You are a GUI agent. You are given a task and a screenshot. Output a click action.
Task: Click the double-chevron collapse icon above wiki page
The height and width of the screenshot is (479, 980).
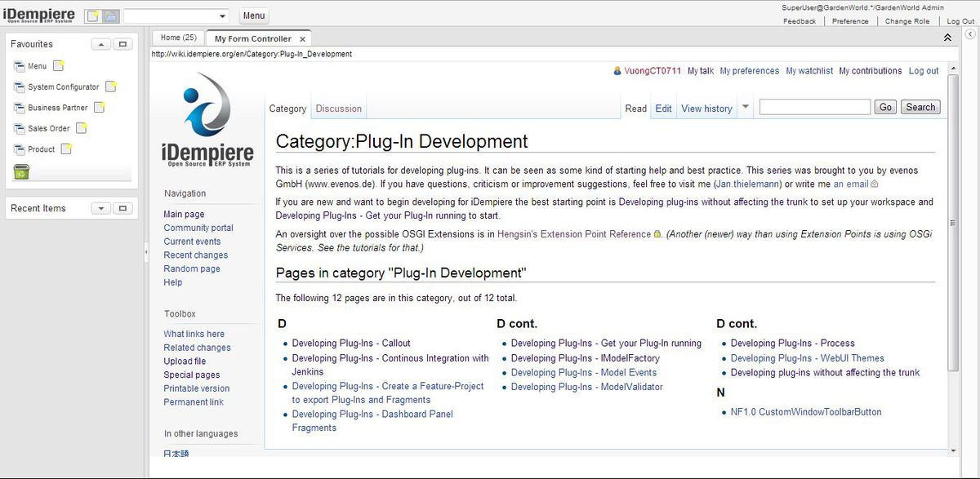click(x=947, y=38)
